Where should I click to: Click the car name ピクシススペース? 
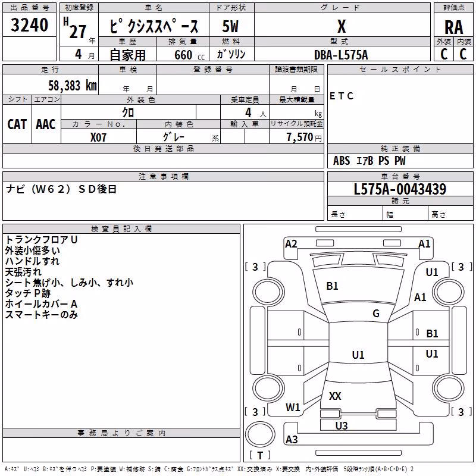154,26
